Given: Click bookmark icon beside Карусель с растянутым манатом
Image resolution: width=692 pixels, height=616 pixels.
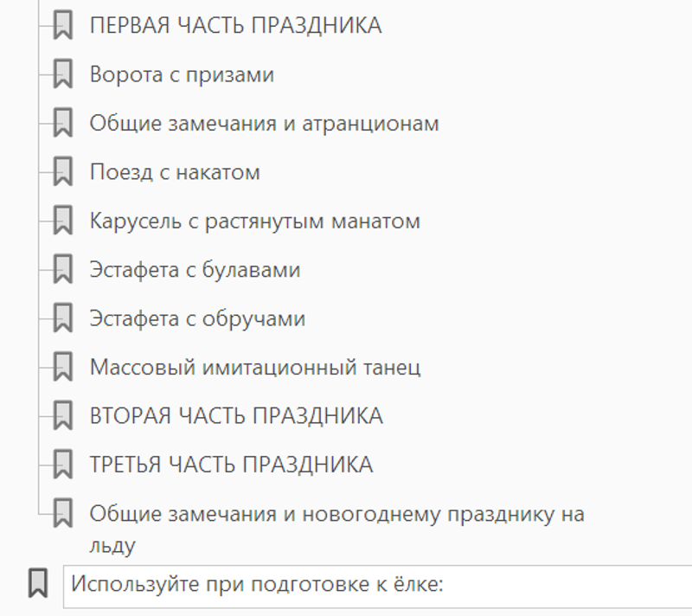Looking at the screenshot, I should (x=62, y=221).
